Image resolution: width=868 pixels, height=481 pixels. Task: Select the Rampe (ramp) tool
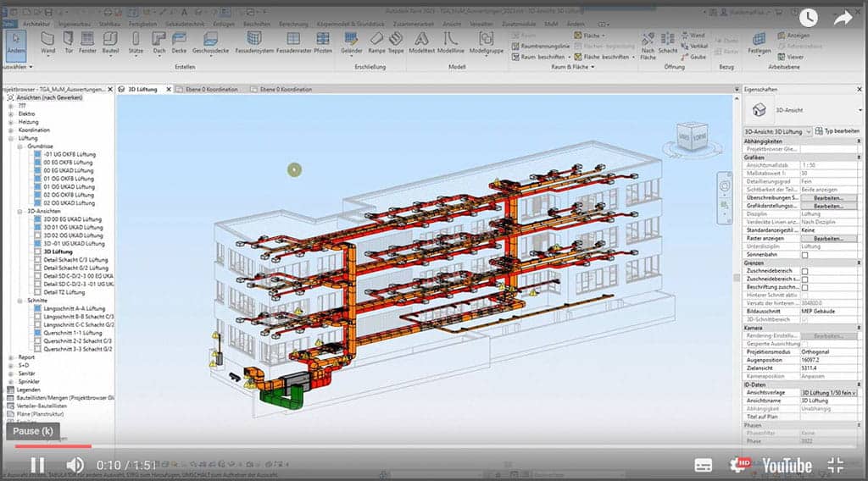click(376, 42)
